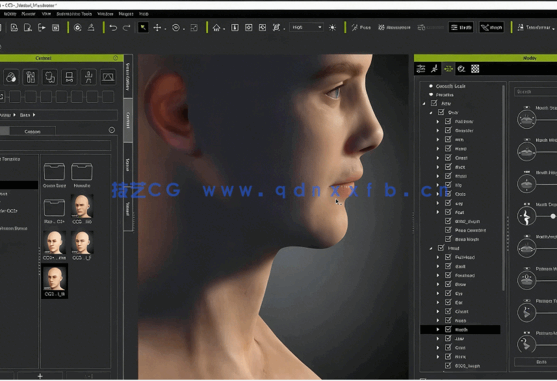This screenshot has height=381, width=557.
Task: Click the first head thumbnail in Content
Action: point(82,206)
